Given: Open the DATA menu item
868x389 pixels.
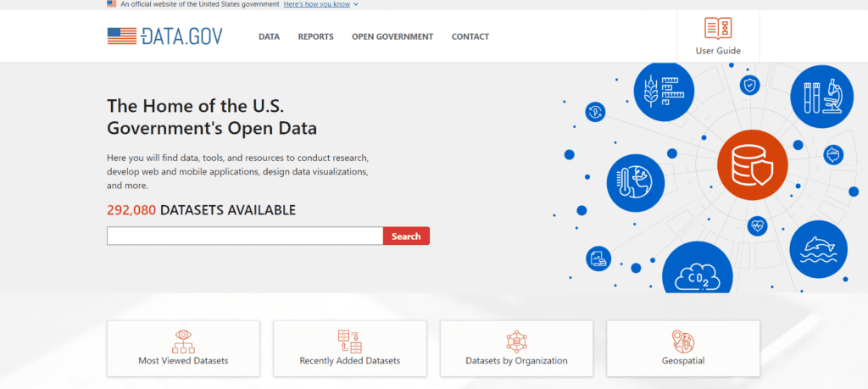Looking at the screenshot, I should tap(269, 37).
